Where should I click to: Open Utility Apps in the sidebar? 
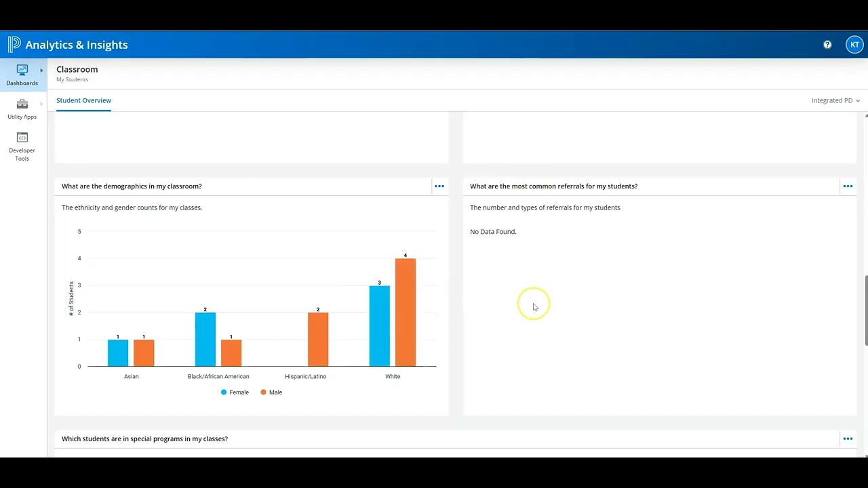[x=22, y=109]
